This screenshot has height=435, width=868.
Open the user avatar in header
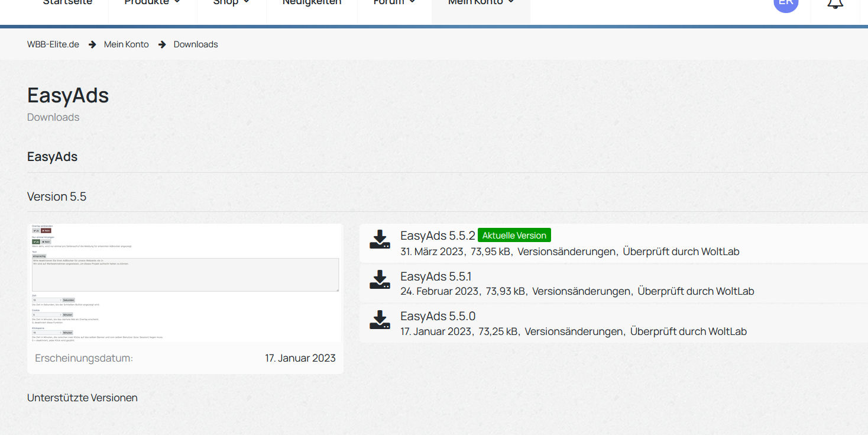786,3
